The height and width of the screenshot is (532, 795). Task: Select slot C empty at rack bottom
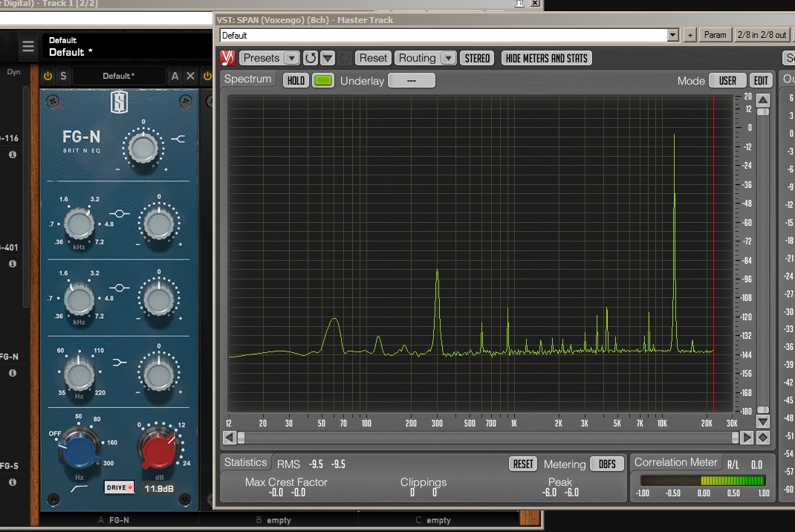pos(433,520)
